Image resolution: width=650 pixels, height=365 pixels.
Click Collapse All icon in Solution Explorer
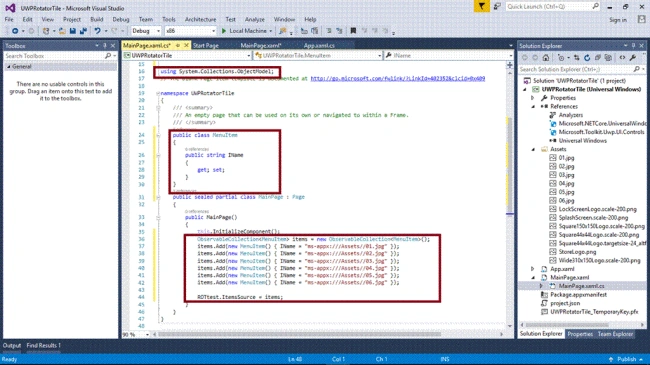597,58
